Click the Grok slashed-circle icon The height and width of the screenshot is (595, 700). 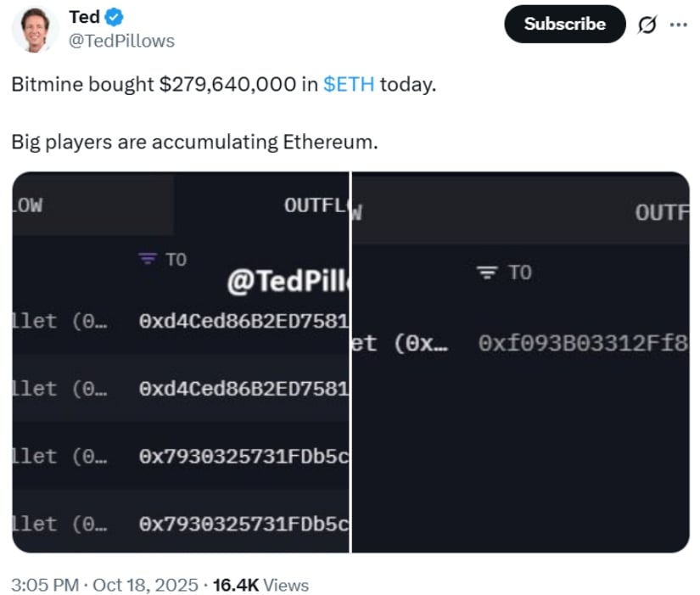[x=646, y=25]
